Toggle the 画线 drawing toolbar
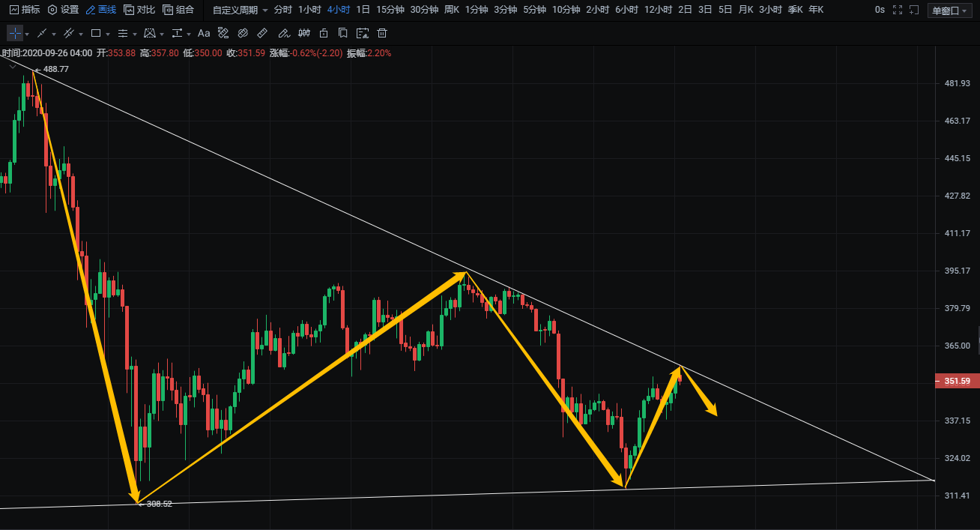Screen dimensions: 980x530 click(100, 10)
